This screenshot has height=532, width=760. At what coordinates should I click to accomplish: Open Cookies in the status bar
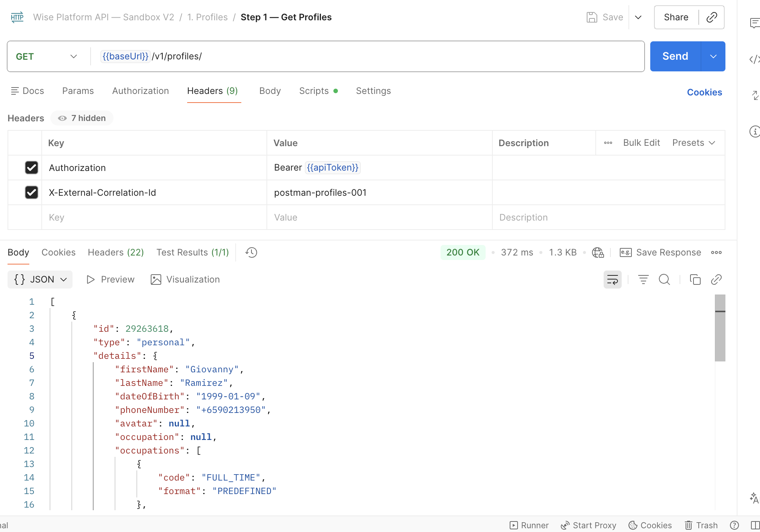pyautogui.click(x=650, y=525)
